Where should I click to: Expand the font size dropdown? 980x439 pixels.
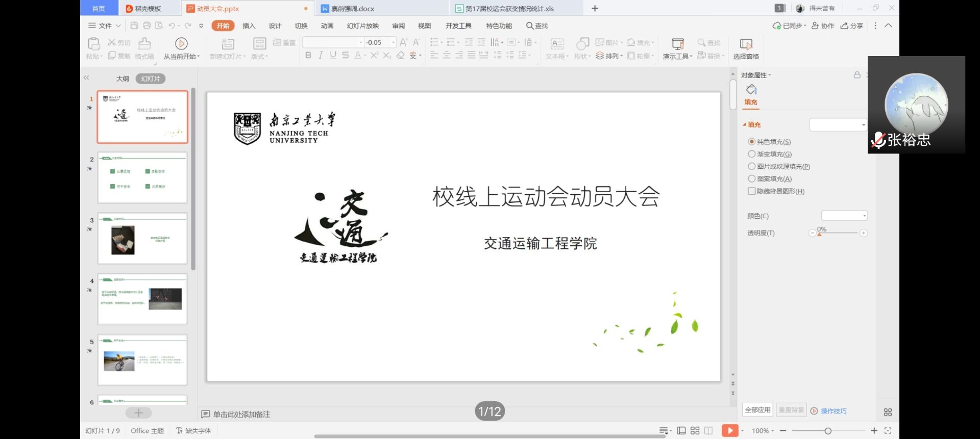(393, 42)
